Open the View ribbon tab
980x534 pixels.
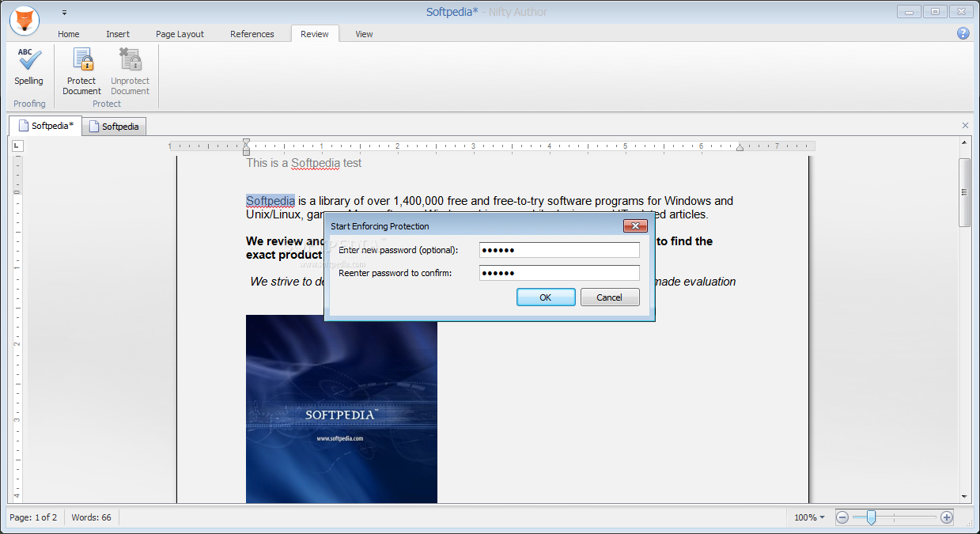[x=364, y=34]
